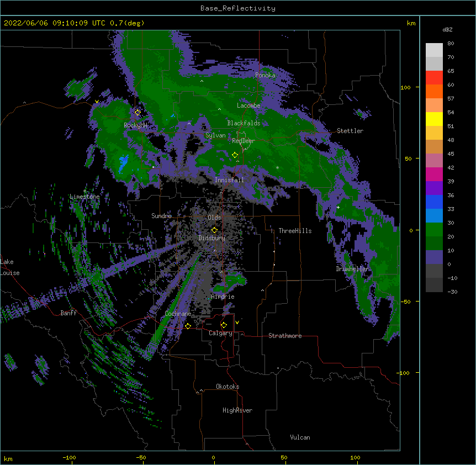
Task: Click the -50 tick label on bottom axis
Action: click(141, 457)
